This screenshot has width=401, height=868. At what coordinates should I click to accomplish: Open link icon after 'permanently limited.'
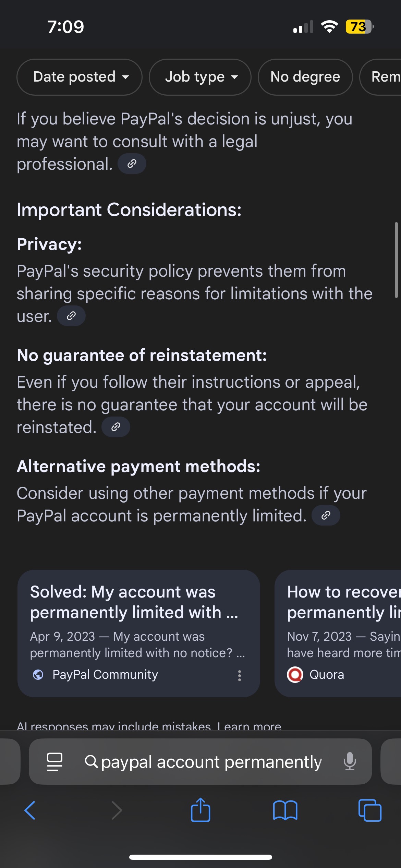point(326,515)
